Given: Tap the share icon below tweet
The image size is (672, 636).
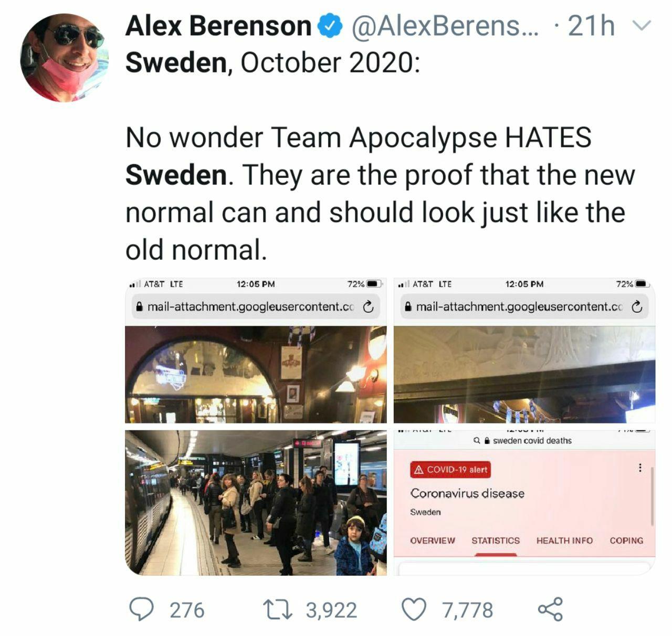Looking at the screenshot, I should [550, 609].
